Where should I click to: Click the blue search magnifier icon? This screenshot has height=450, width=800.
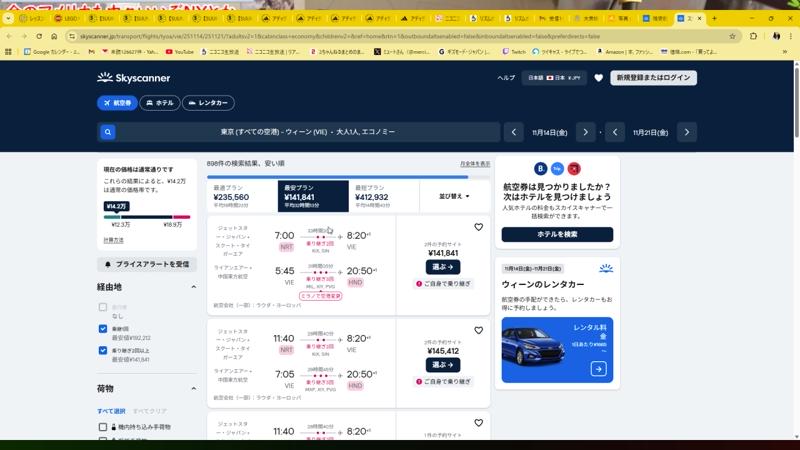coord(108,132)
